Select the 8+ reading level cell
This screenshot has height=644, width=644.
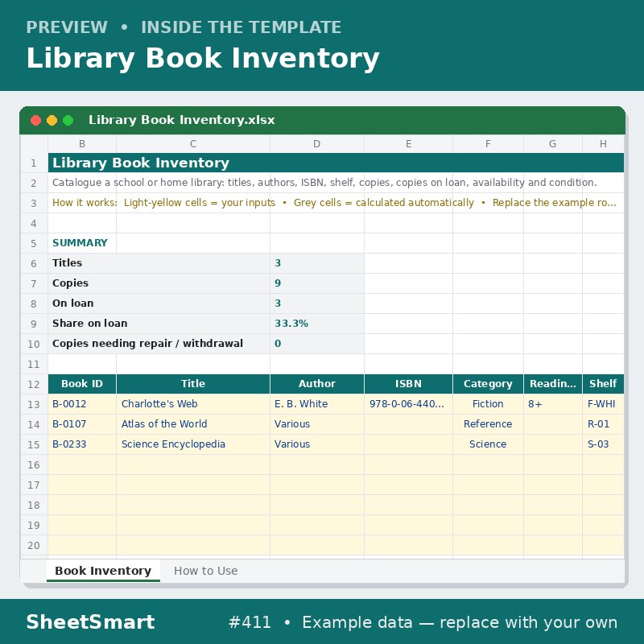(553, 404)
